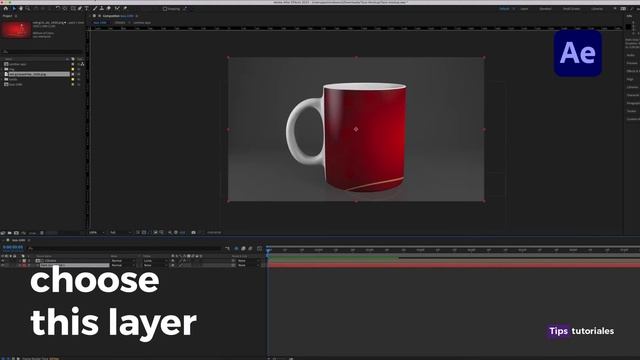
Task: Enable the Snapping checkbox
Action: coord(165,9)
